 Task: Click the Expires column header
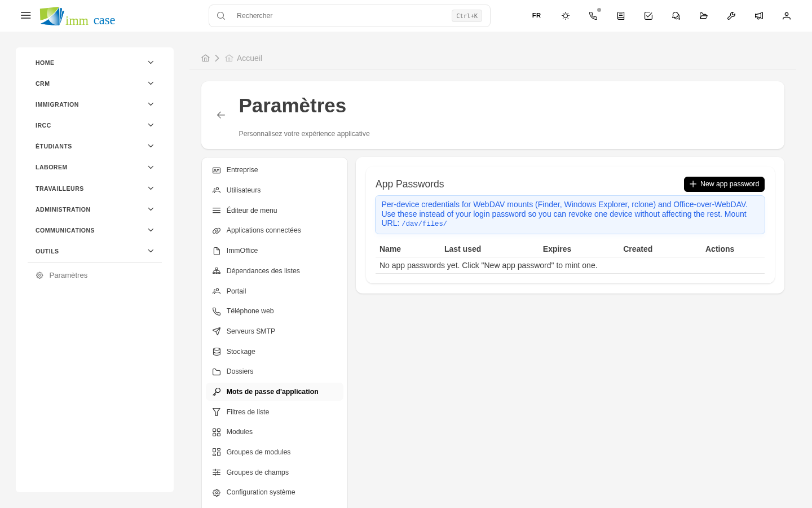point(557,249)
